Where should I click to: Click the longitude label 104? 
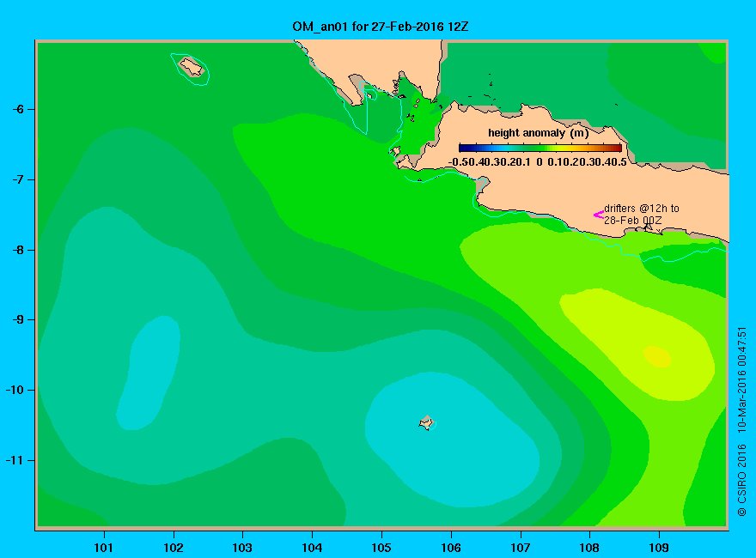[x=312, y=548]
